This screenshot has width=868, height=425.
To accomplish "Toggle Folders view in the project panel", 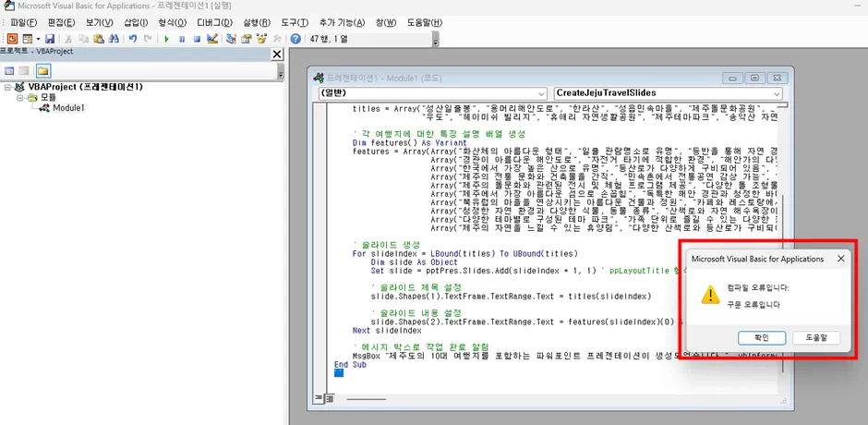I will point(42,71).
